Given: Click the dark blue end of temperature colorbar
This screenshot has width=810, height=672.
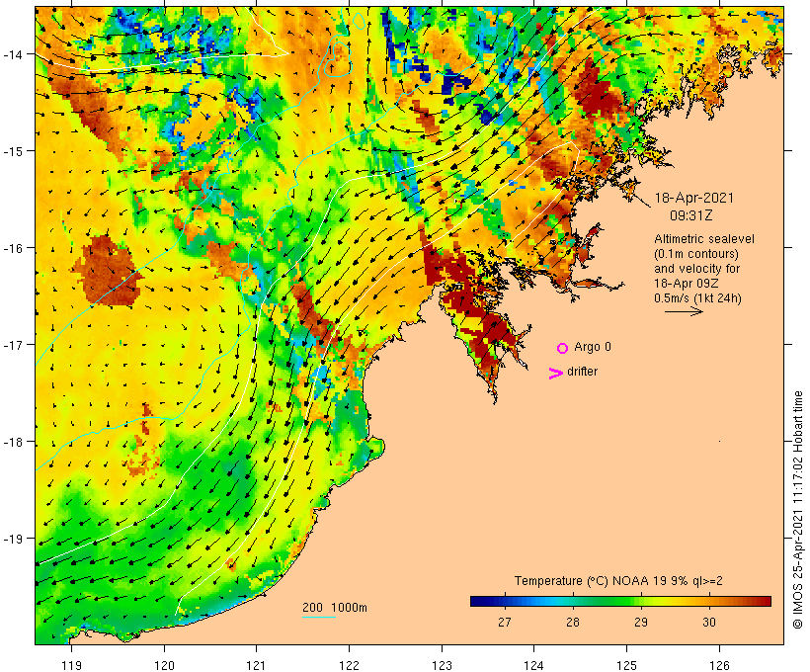Looking at the screenshot, I should 478,601.
